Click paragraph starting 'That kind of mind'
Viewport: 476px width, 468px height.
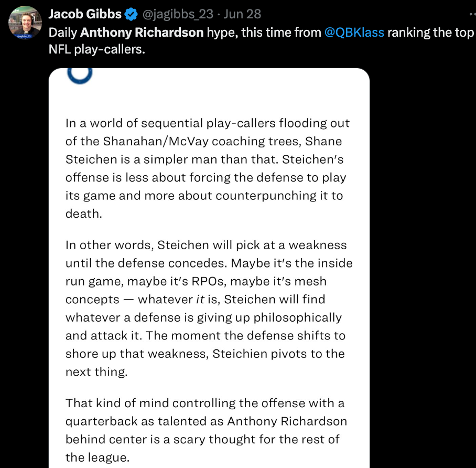pos(206,430)
